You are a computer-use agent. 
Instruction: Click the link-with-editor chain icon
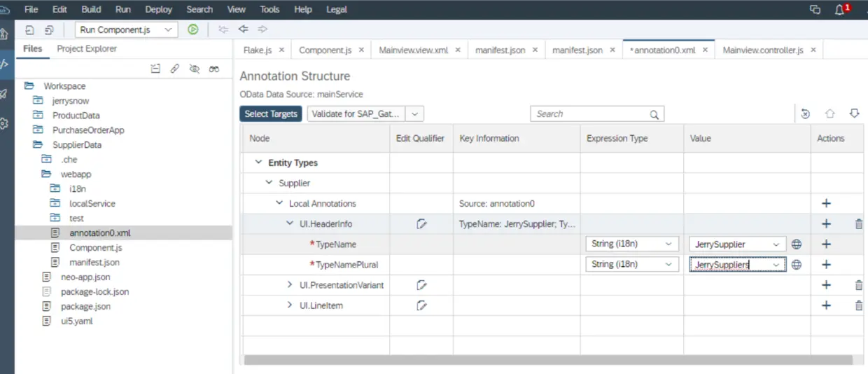coord(175,69)
